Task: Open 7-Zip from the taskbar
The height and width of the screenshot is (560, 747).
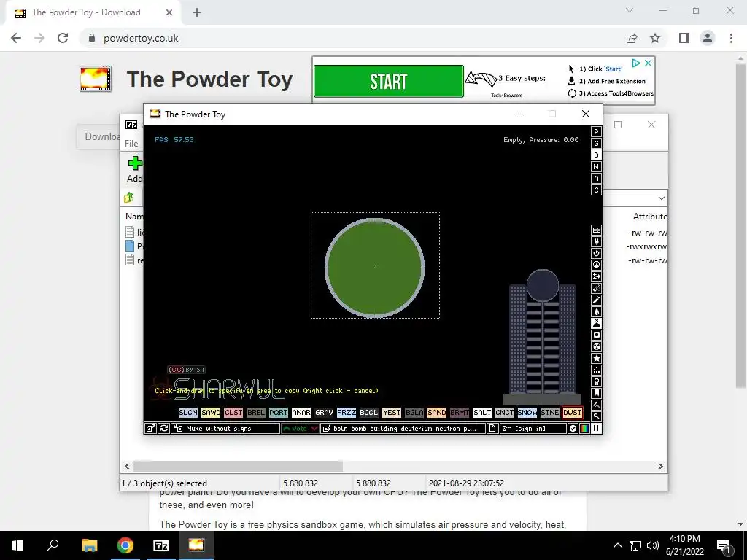Action: [161, 545]
